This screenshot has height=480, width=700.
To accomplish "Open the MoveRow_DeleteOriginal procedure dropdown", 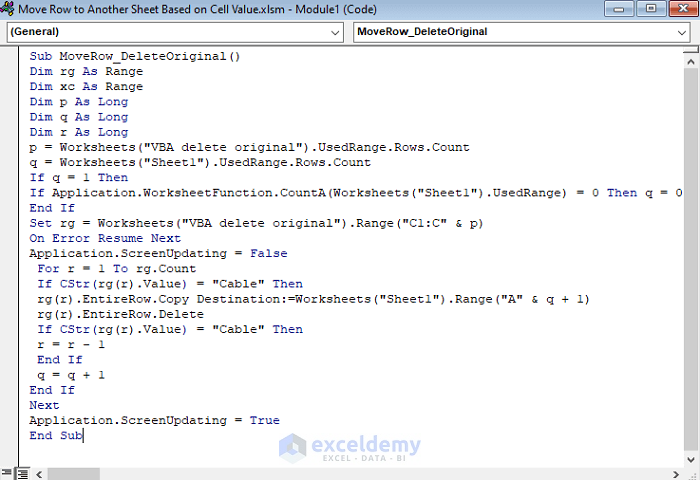I will coord(521,32).
